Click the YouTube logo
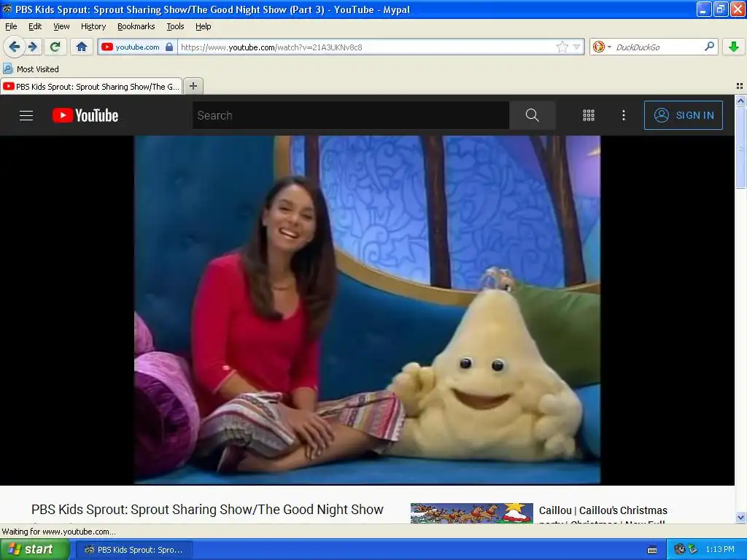The height and width of the screenshot is (560, 747). click(x=85, y=115)
